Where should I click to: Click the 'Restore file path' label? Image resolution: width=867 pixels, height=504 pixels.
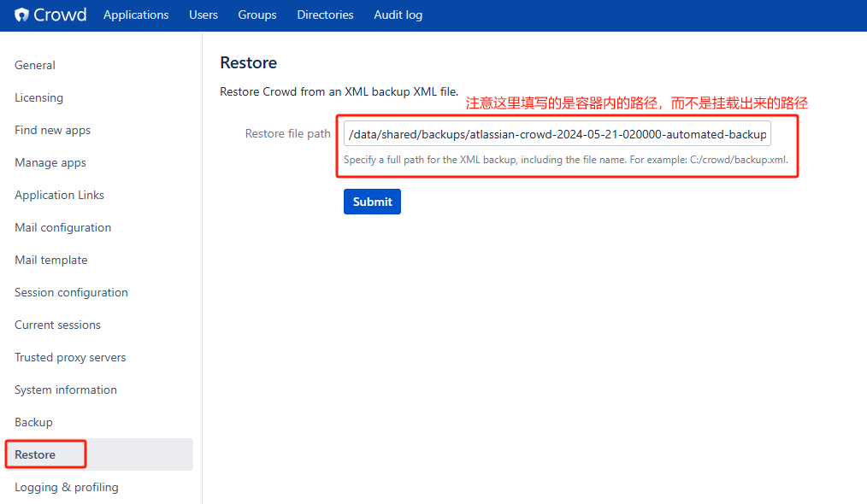(x=287, y=134)
